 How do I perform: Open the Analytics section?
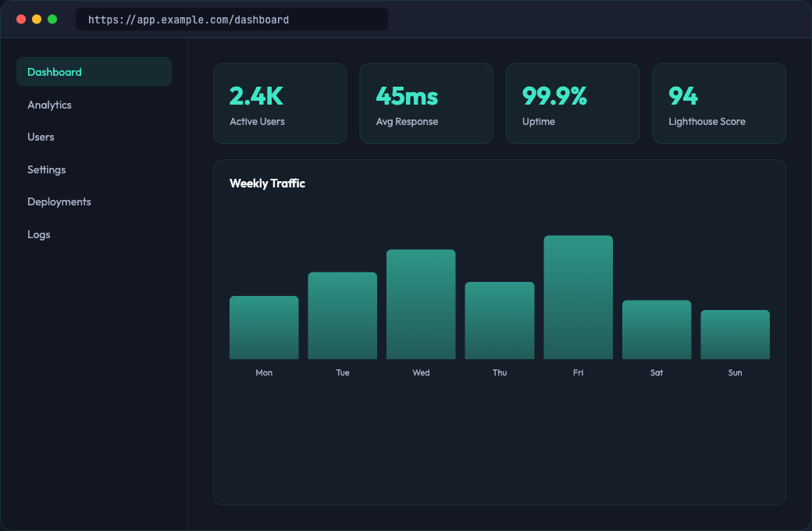coord(49,105)
